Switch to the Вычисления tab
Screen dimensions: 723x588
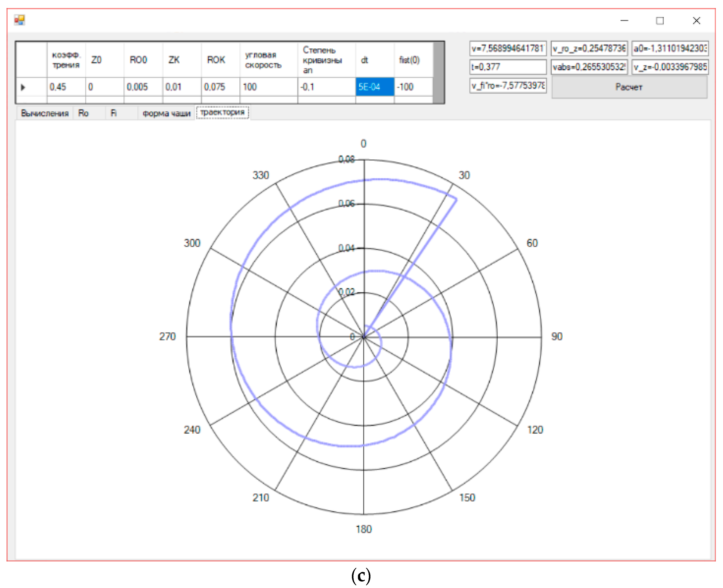click(44, 113)
